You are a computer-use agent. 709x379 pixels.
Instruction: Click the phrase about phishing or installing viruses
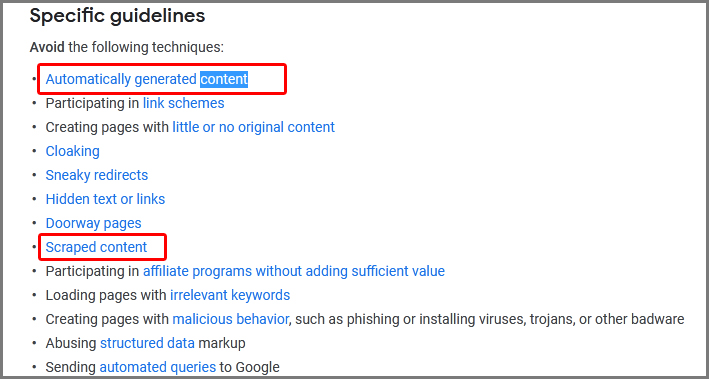(x=489, y=319)
